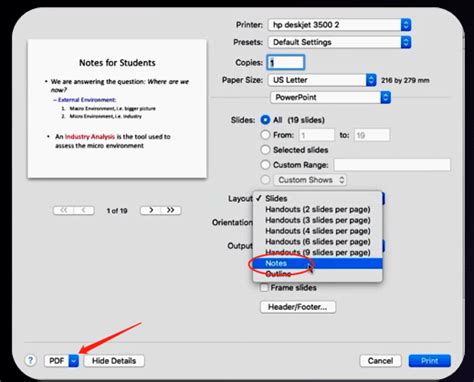
Task: Click the Custom Range text field
Action: point(392,165)
